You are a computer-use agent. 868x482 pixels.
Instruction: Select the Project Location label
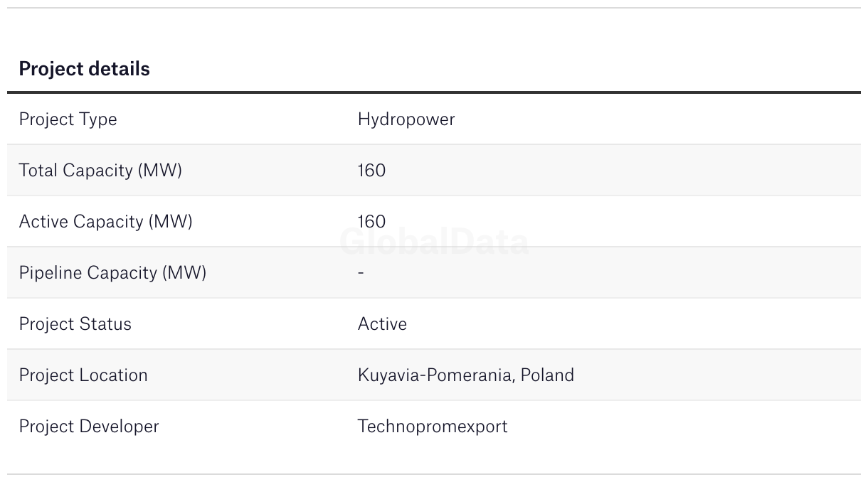[x=83, y=375]
